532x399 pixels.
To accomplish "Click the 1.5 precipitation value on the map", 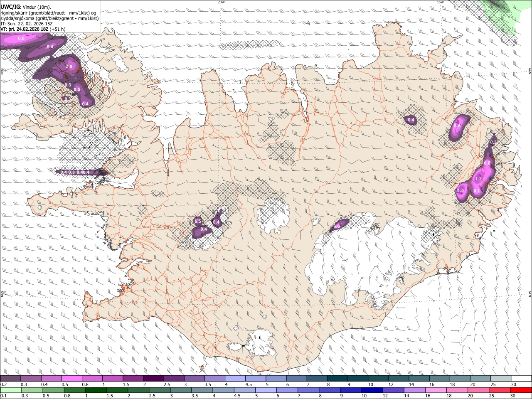I will click(x=461, y=191).
